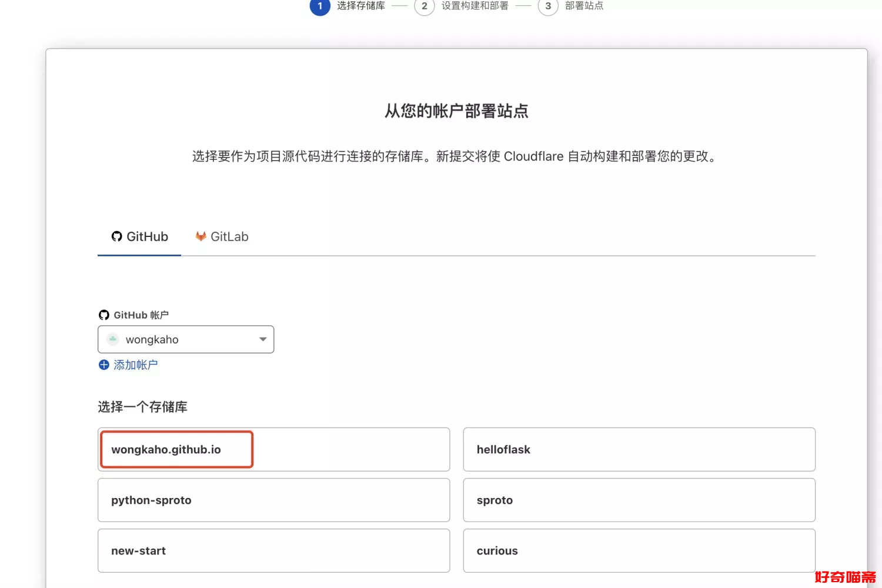The height and width of the screenshot is (588, 882).
Task: Select the python-sproto repository
Action: (x=273, y=500)
